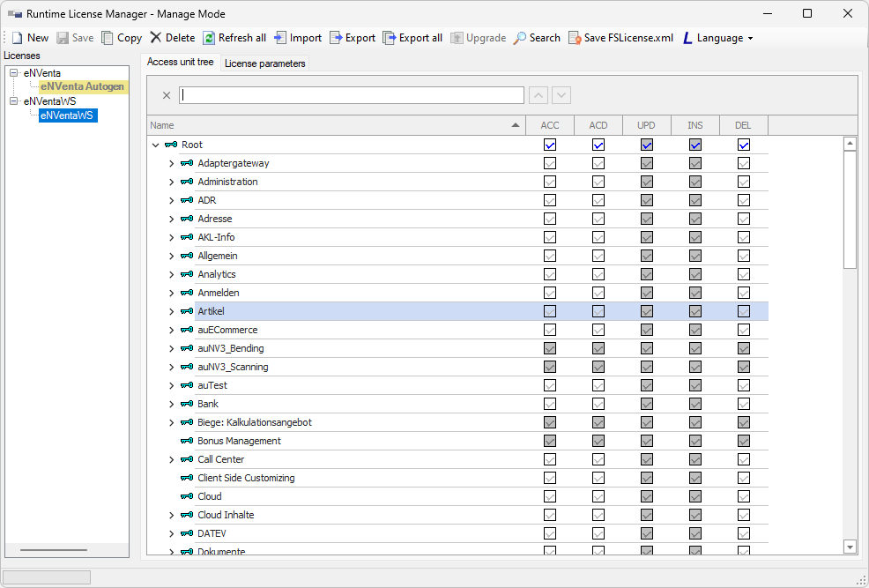Click the DEL column header
Image resolution: width=869 pixels, height=588 pixels.
(744, 125)
